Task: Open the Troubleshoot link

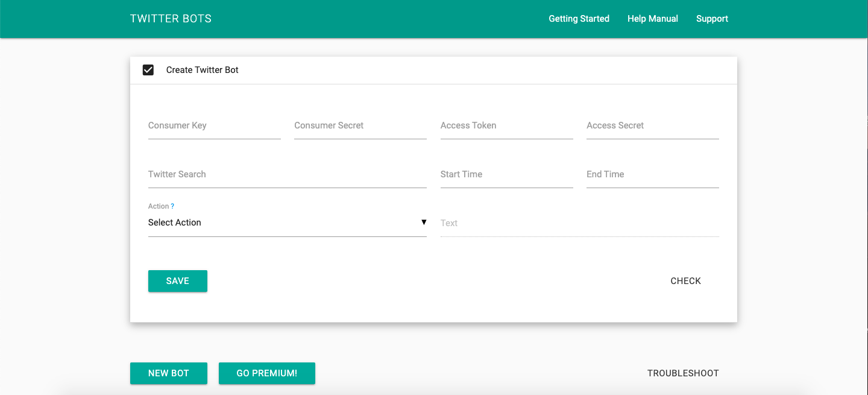Action: pos(683,373)
